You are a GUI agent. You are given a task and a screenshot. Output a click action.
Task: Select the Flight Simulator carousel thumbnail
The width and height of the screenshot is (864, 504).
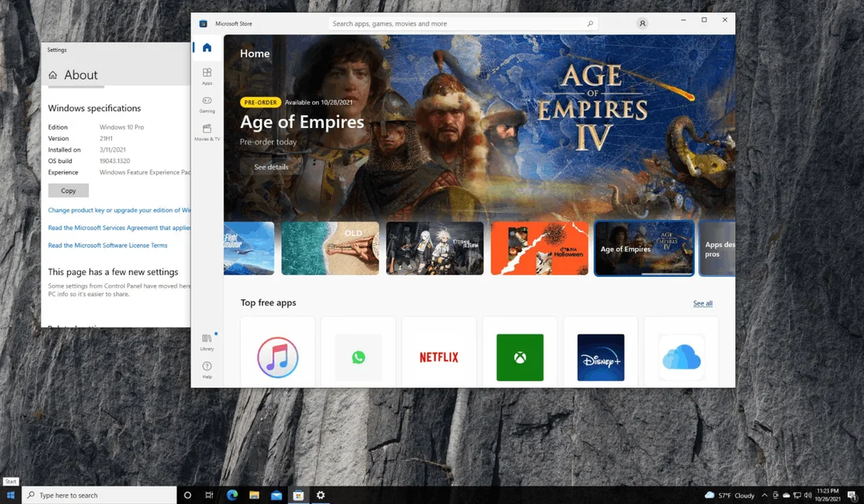point(249,249)
